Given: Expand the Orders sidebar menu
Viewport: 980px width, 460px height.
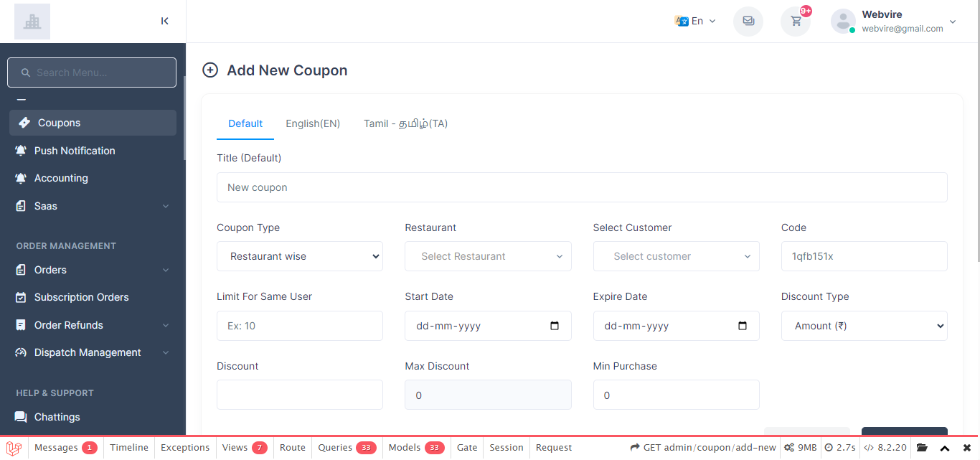Looking at the screenshot, I should coord(93,270).
